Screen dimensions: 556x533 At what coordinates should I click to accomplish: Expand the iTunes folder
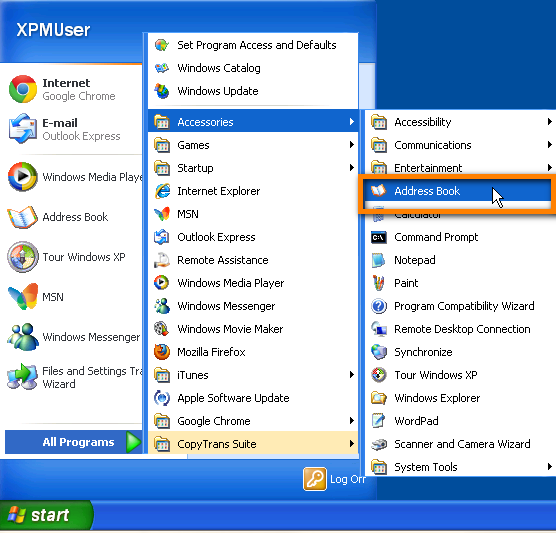point(253,375)
